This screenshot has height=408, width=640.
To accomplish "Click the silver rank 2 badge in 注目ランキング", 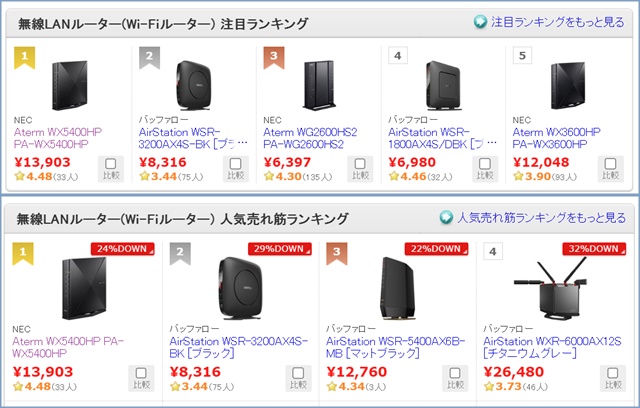I will pos(149,57).
